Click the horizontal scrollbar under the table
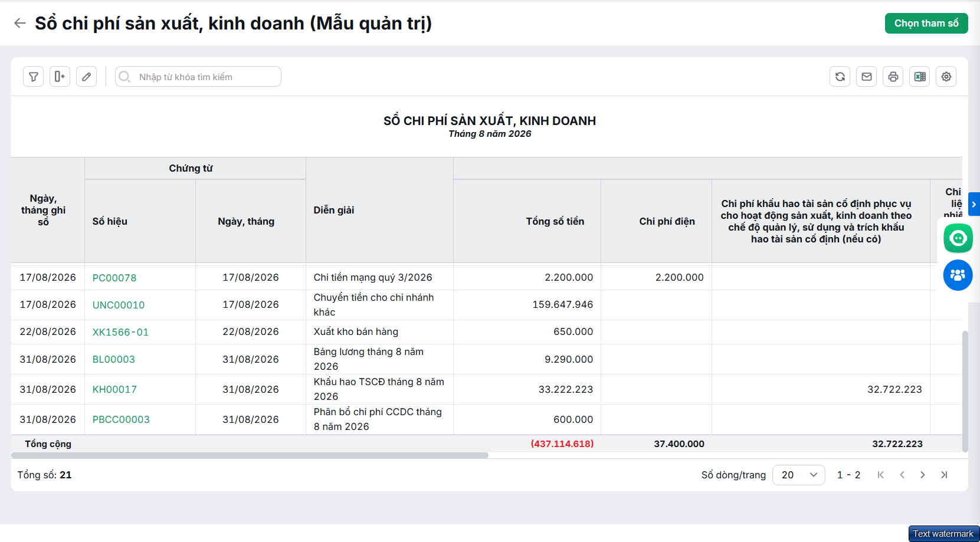This screenshot has width=980, height=542. tap(250, 455)
